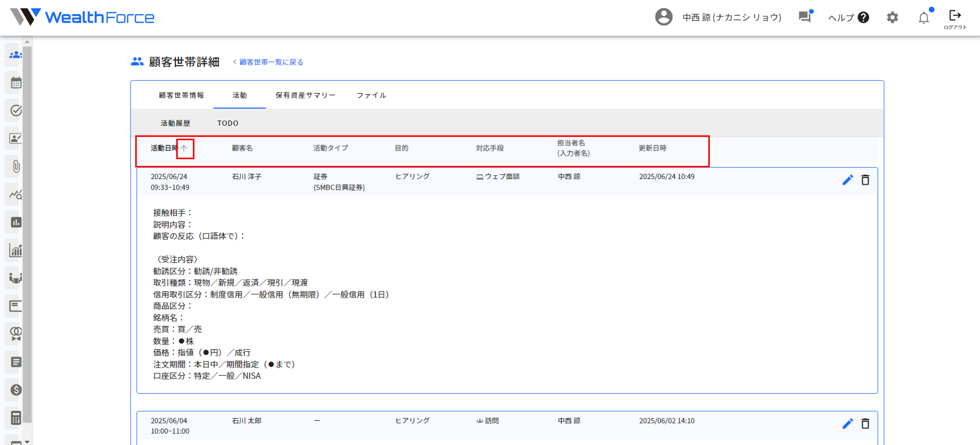Click the user name 中西 諒
980x445 pixels.
click(732, 18)
